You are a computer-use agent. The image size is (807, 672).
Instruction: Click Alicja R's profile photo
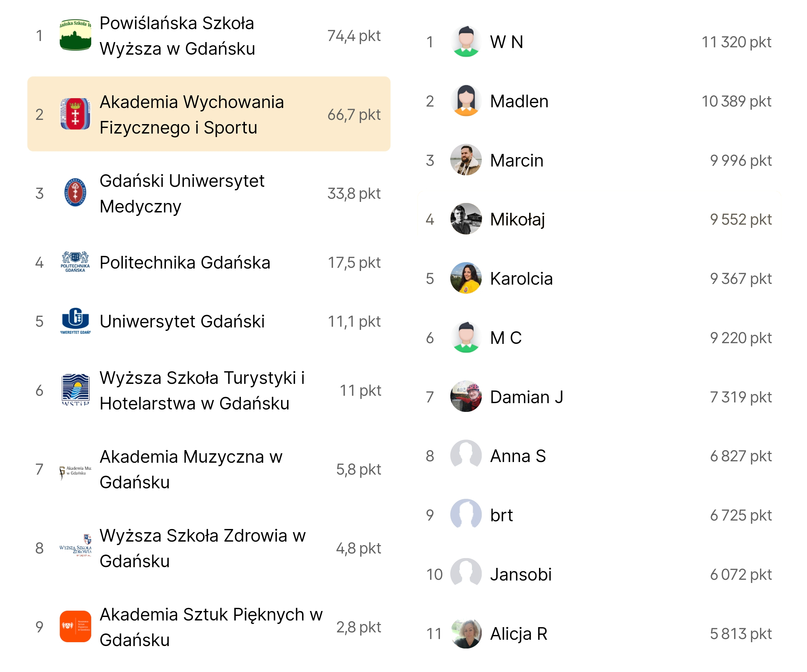pos(466,633)
